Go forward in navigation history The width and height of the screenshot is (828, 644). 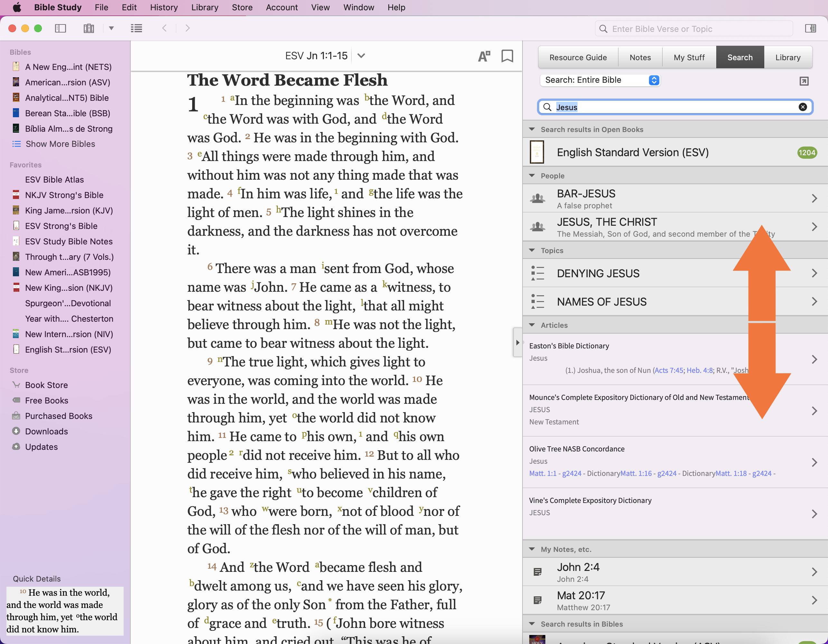coord(187,28)
